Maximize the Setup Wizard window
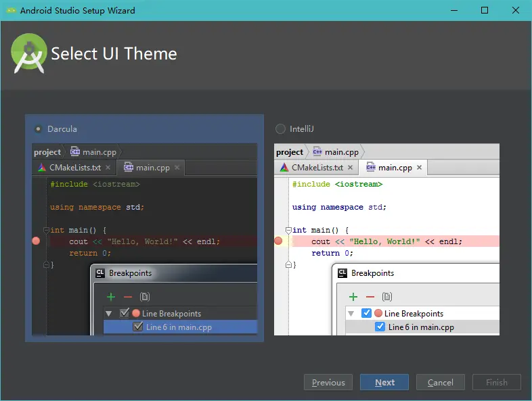Viewport: 532px width, 401px height. 485,11
